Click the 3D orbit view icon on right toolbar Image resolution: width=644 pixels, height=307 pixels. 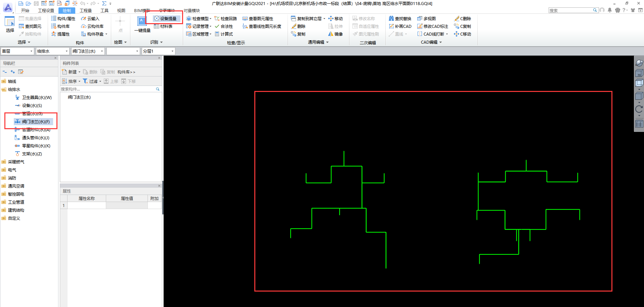click(x=639, y=63)
